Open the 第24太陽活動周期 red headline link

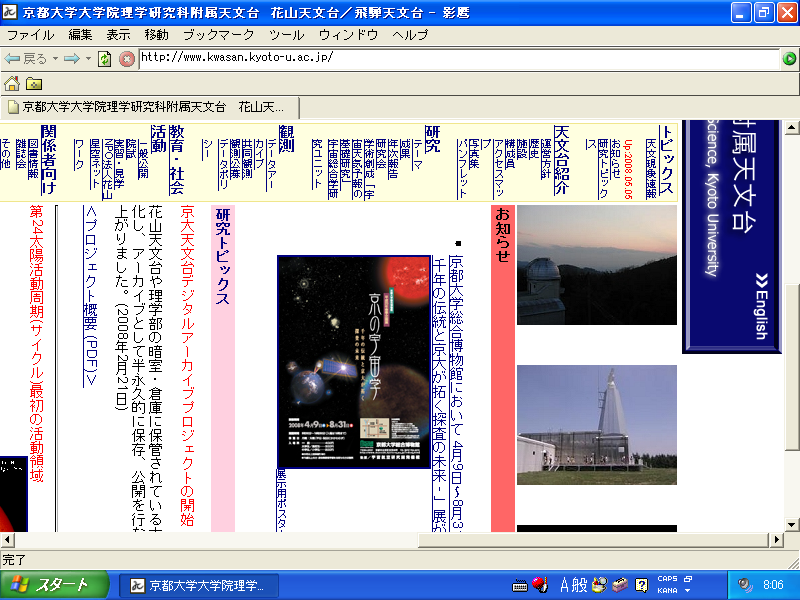point(36,343)
